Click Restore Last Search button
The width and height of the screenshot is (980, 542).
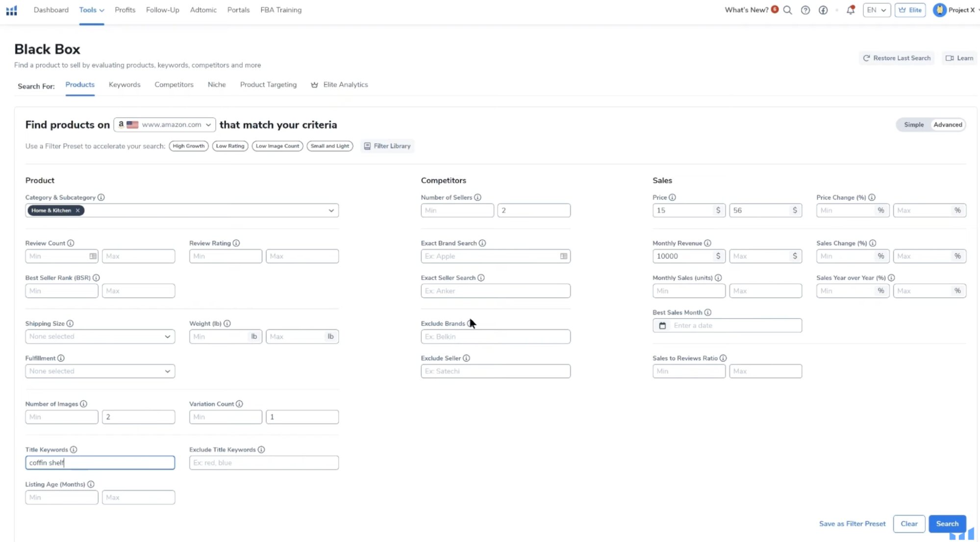click(897, 58)
